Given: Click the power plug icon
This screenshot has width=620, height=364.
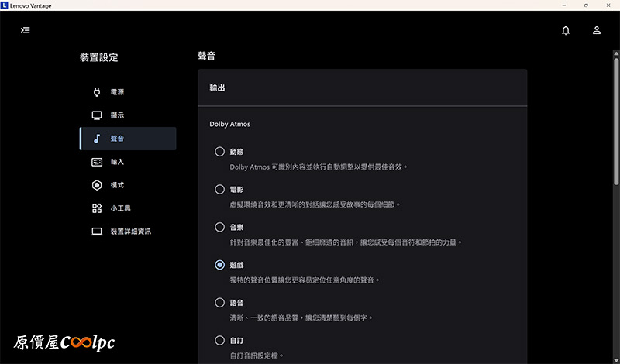Looking at the screenshot, I should 96,92.
